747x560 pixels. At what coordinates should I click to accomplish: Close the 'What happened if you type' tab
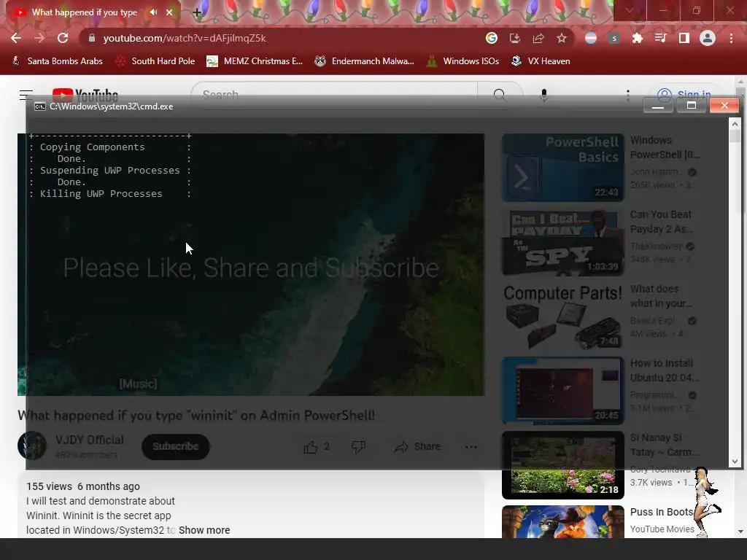point(169,12)
